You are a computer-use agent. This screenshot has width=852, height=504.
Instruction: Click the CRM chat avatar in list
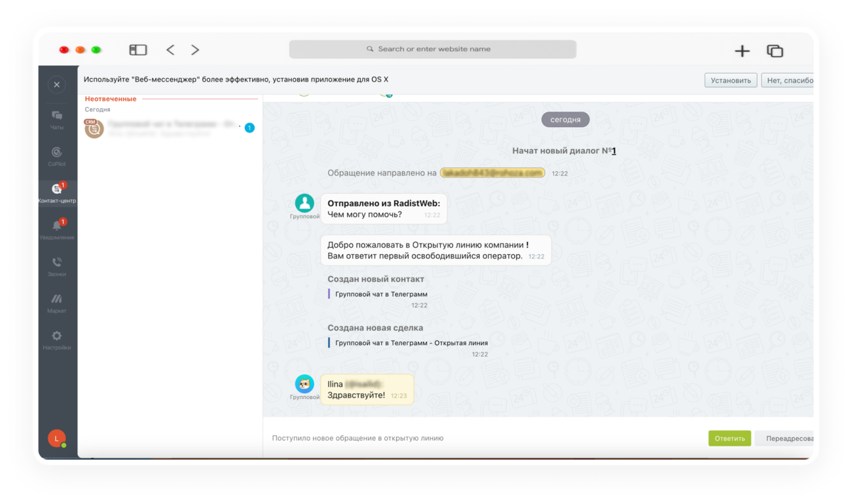click(x=94, y=128)
